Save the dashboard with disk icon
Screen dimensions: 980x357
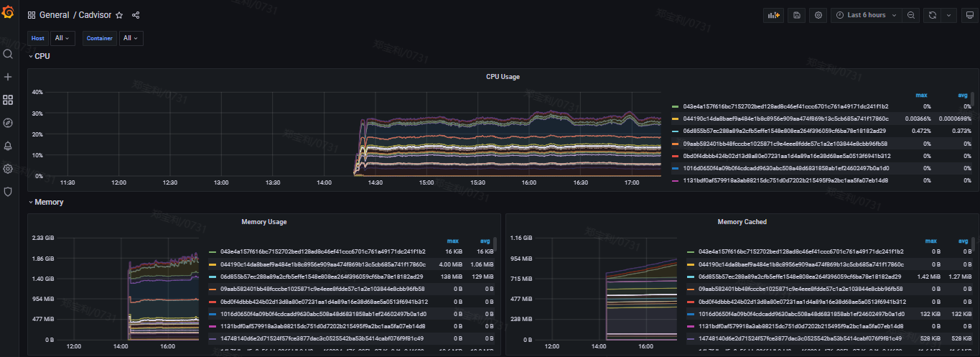tap(796, 15)
